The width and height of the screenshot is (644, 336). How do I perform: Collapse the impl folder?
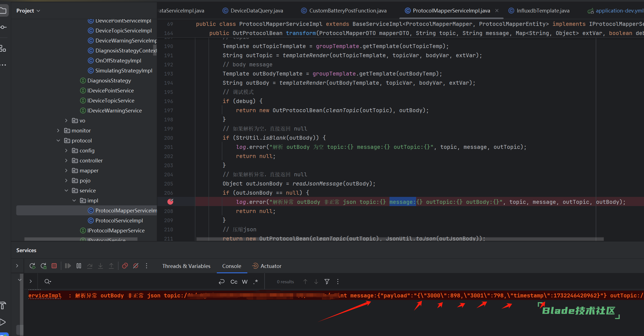tap(74, 200)
